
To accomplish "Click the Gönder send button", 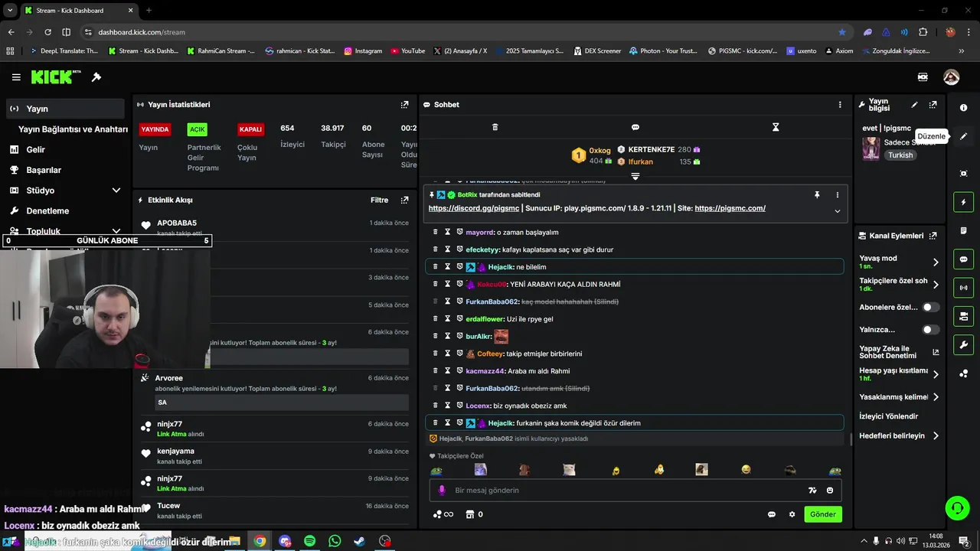I will (823, 514).
